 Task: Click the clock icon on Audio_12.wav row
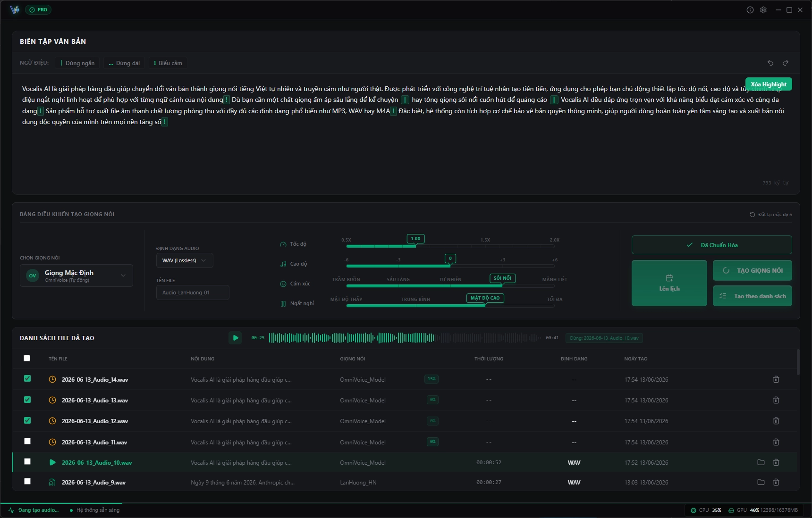[52, 421]
